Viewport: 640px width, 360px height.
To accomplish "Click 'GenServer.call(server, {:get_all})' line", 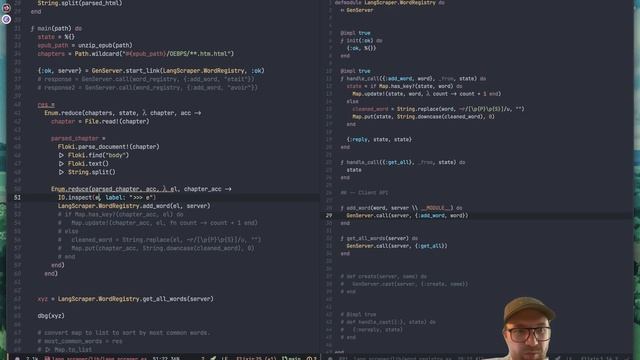I will 397,246.
